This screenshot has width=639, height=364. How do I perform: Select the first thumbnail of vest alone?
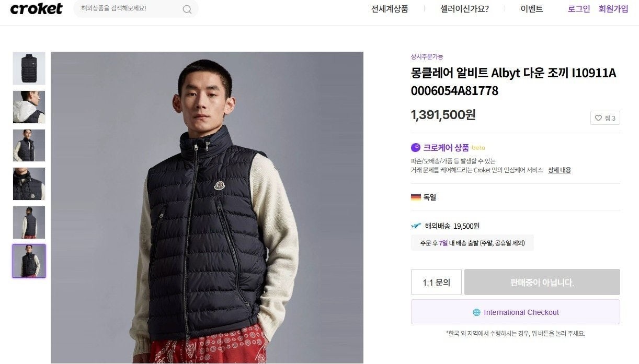pyautogui.click(x=29, y=68)
